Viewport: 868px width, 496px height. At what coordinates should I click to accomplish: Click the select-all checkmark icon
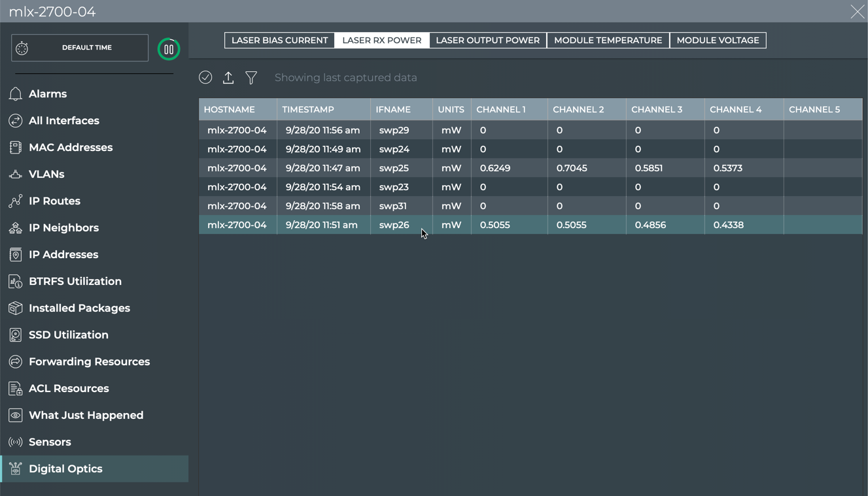tap(205, 78)
